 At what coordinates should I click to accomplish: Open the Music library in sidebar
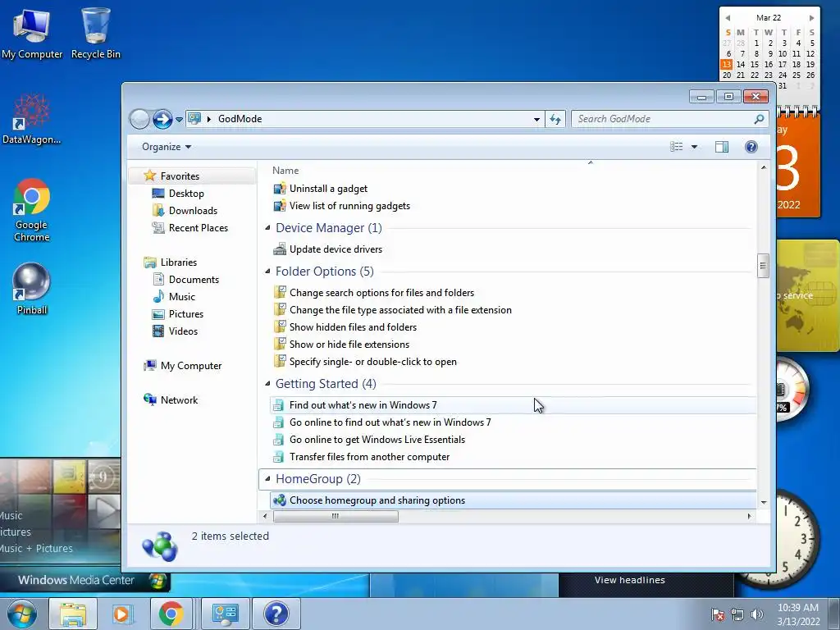(x=181, y=297)
